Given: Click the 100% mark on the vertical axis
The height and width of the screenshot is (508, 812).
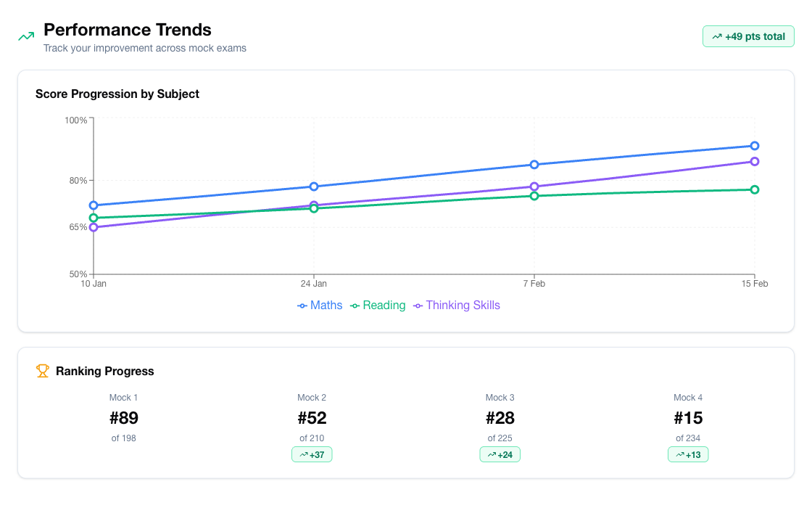Looking at the screenshot, I should coord(78,120).
